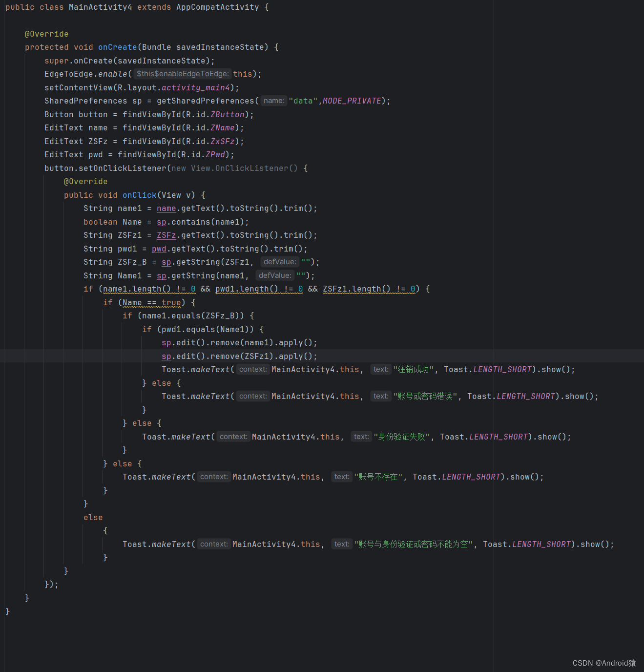Click activity_main4 layout reference
The image size is (644, 672).
pos(196,87)
